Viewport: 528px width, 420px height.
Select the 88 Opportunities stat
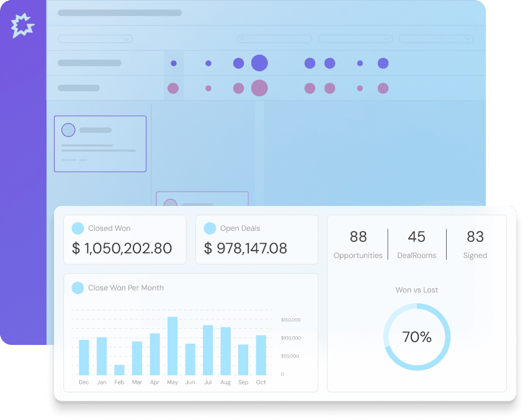click(x=358, y=244)
